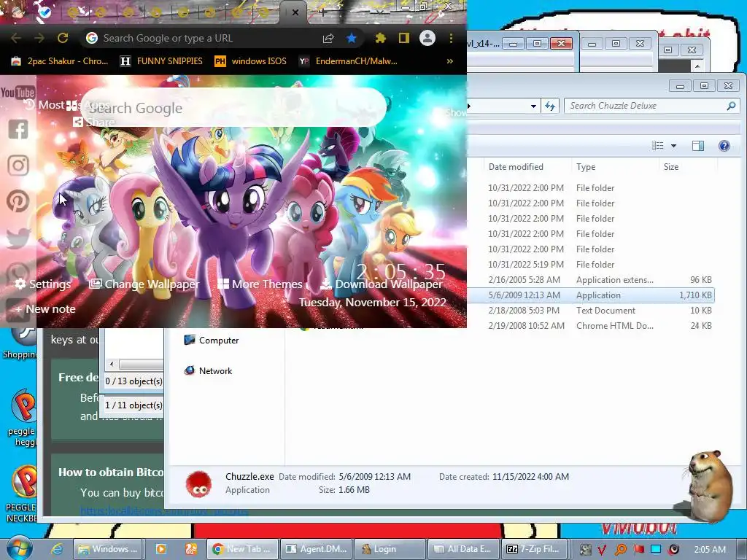Open the Windows Start menu
This screenshot has height=560, width=747.
18,549
